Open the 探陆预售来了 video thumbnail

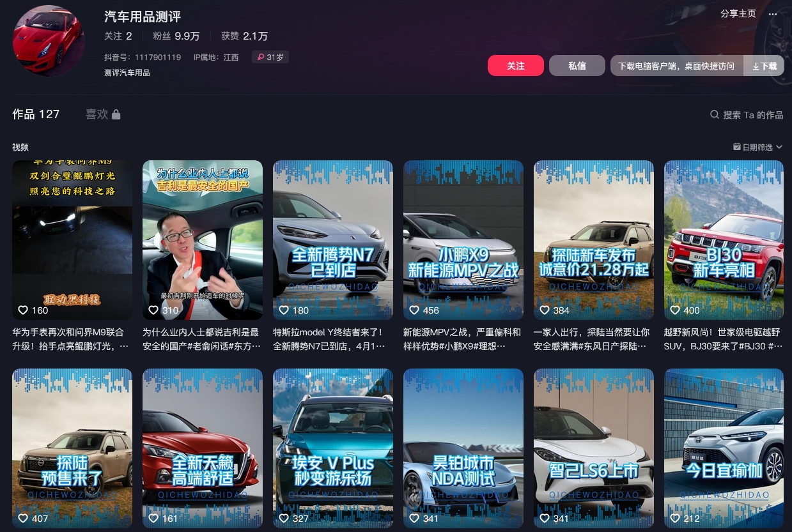click(72, 448)
